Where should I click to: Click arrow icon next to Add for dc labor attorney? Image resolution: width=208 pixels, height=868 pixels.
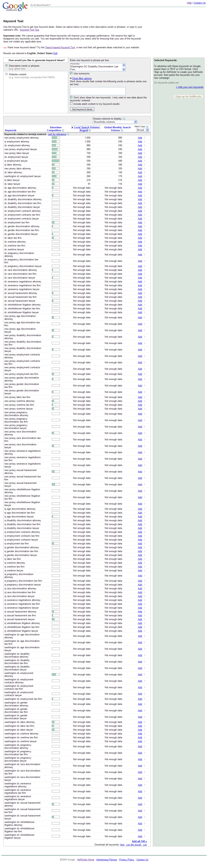(x=144, y=172)
